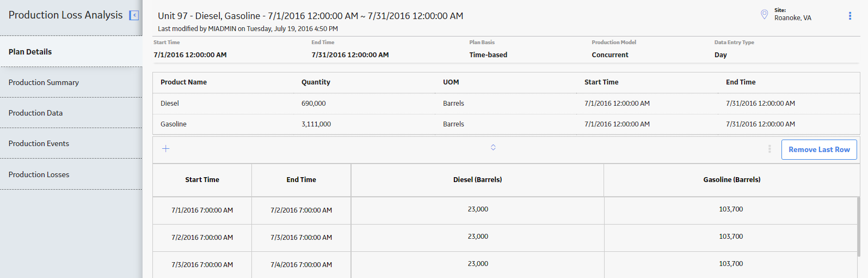
Task: Edit Diesel value for 7/1/2016 row
Action: click(x=478, y=209)
